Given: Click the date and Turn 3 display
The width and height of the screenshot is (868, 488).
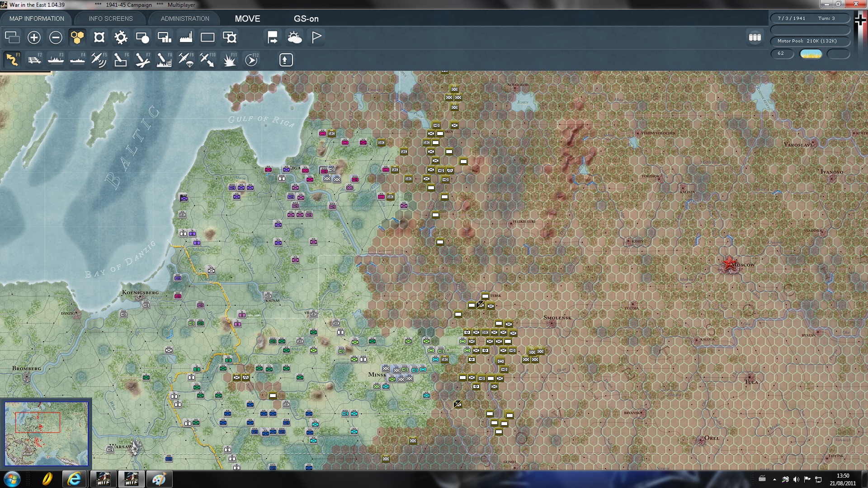Looking at the screenshot, I should click(810, 19).
